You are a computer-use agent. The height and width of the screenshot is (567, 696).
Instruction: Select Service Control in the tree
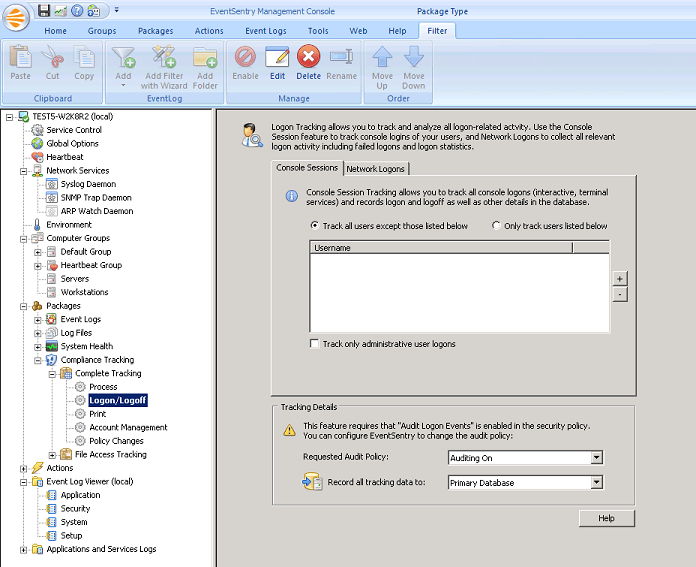[x=74, y=130]
